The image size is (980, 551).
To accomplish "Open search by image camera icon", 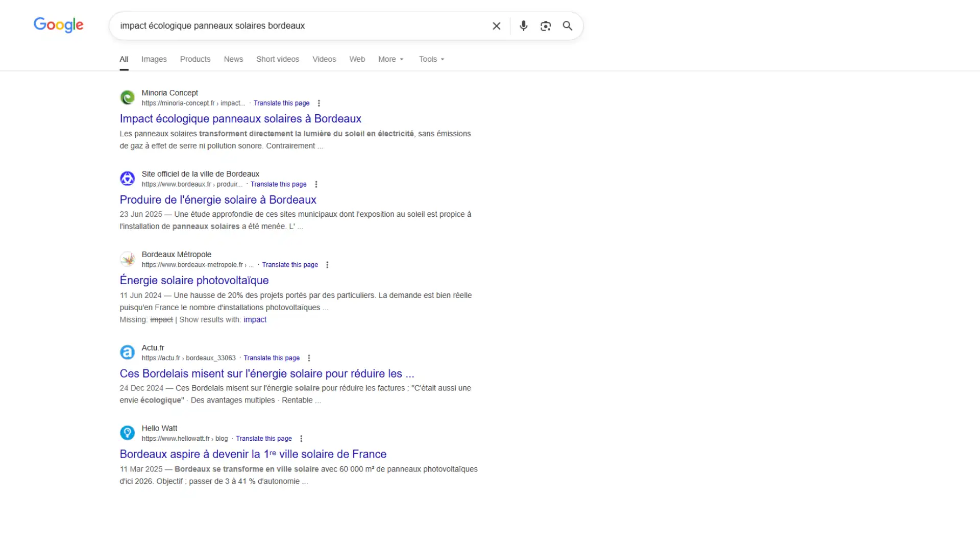I will point(545,26).
